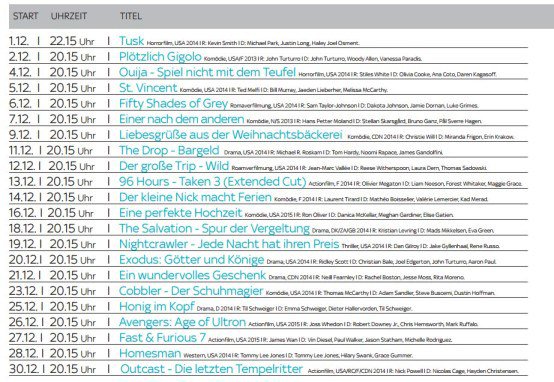The width and height of the screenshot is (554, 382).
Task: Select the title The Drop - Bargeld
Action: (x=169, y=150)
